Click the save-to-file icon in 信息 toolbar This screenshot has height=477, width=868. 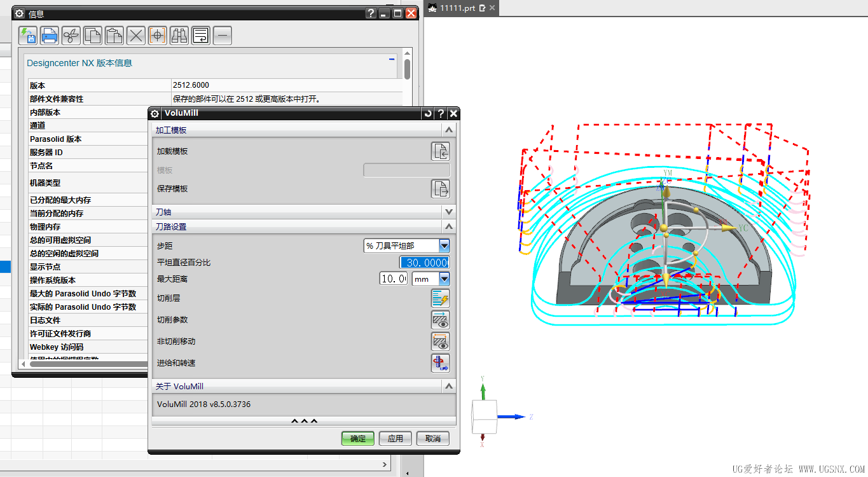click(28, 36)
